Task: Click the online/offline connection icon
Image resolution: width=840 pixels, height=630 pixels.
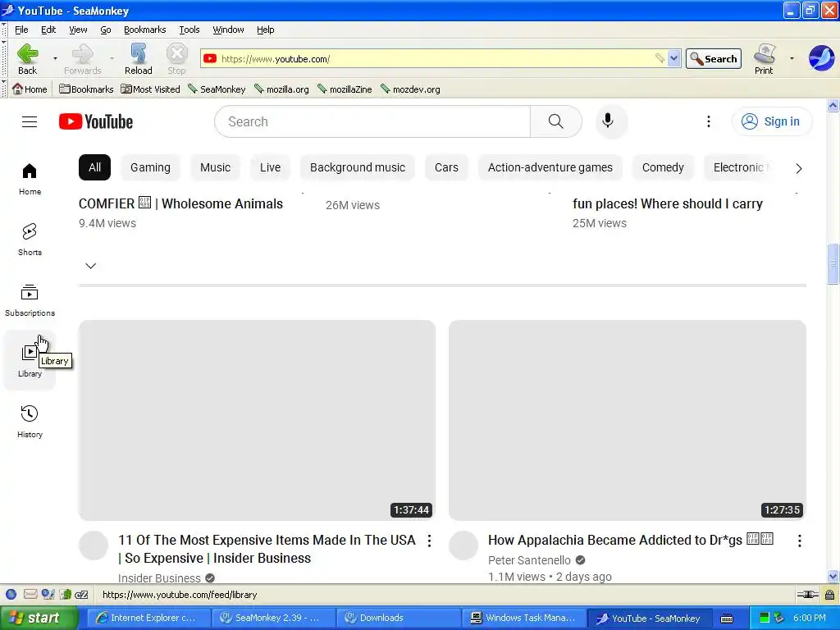Action: coord(807,594)
